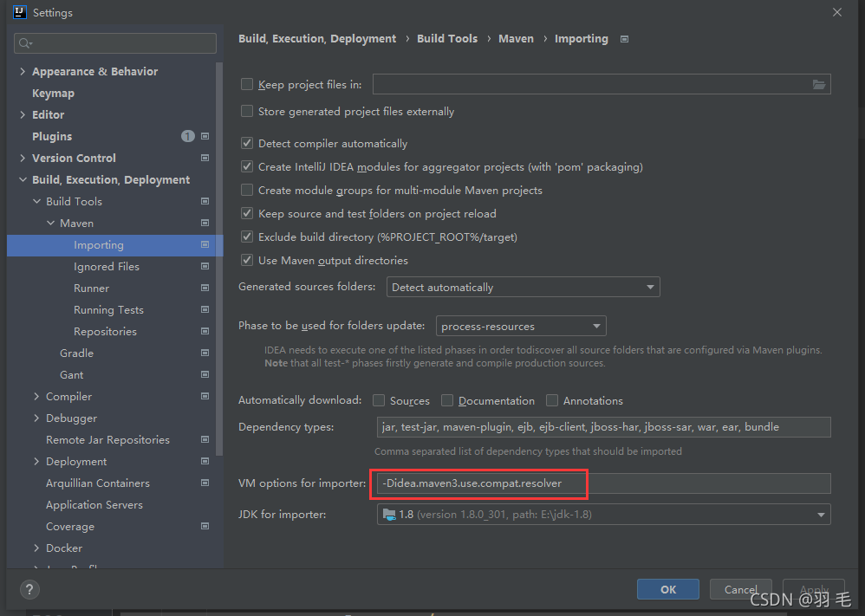Click the project-level icon on Arquillian Containers row
Image resolution: width=865 pixels, height=616 pixels.
(205, 483)
